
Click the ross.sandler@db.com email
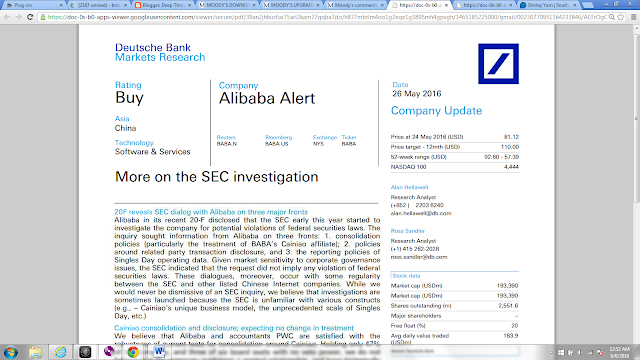[419, 257]
